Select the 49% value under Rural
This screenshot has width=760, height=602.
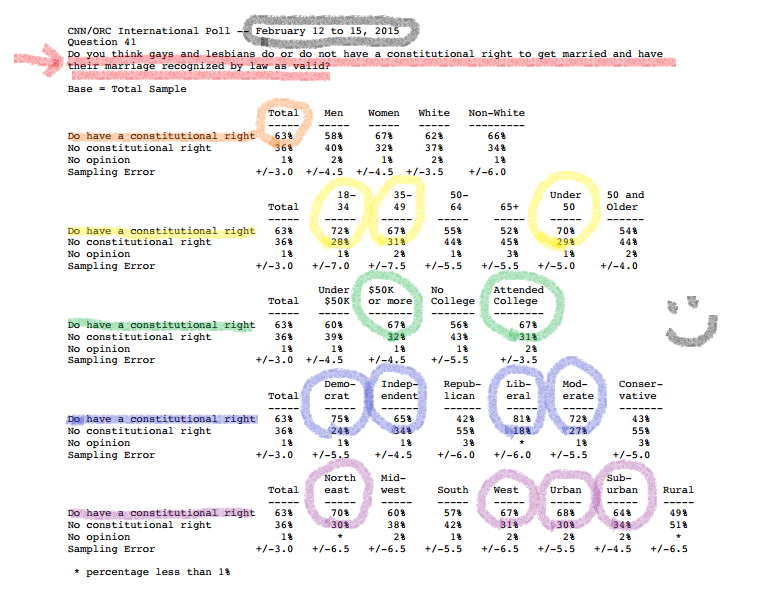[678, 513]
